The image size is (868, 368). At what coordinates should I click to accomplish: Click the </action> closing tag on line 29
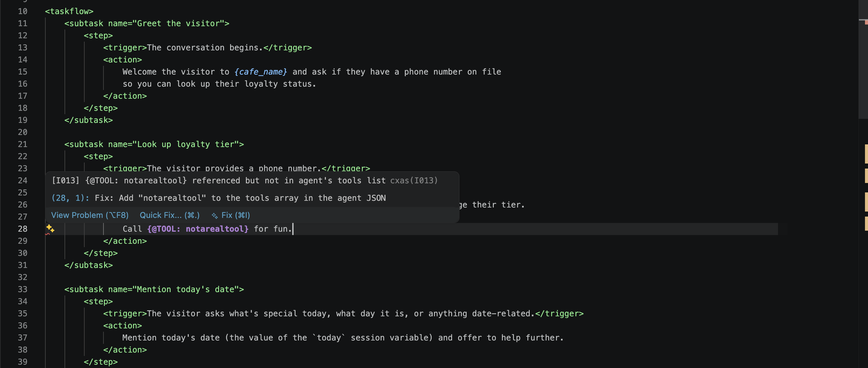click(125, 241)
